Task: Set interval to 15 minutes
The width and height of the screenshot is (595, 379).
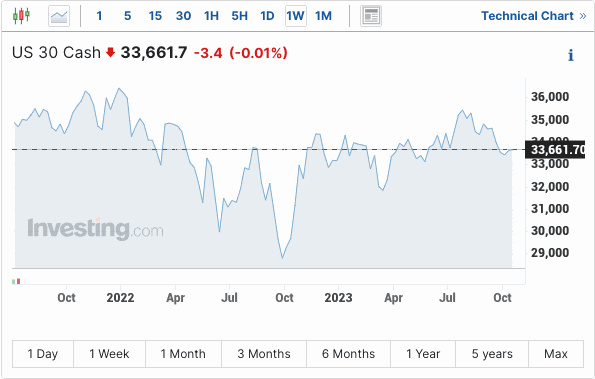Action: click(x=155, y=16)
